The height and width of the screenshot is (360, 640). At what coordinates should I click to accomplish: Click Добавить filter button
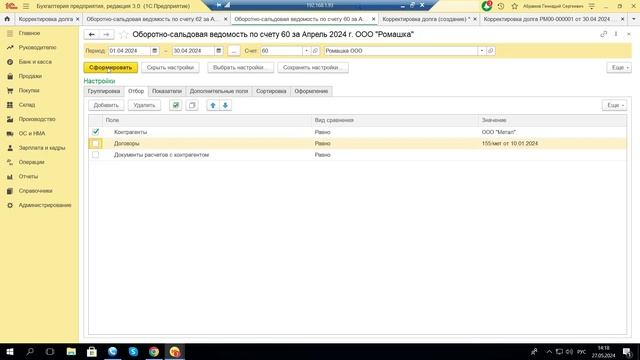(x=106, y=105)
